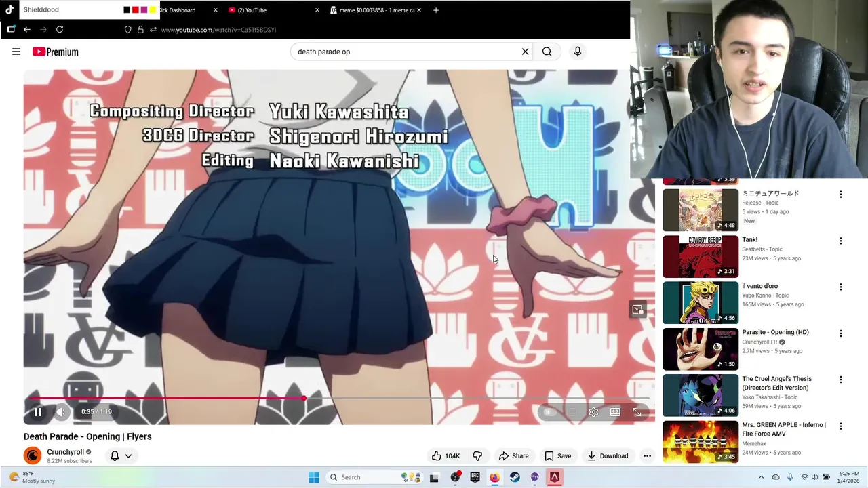
Task: Open the site permissions icon in address bar
Action: tap(153, 30)
